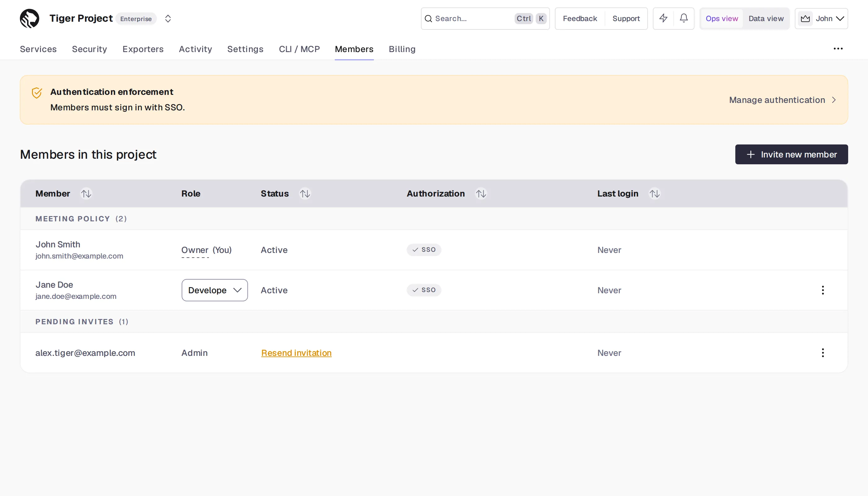Click the lightning bolt icon
Screen dimensions: 868x496
pos(663,18)
